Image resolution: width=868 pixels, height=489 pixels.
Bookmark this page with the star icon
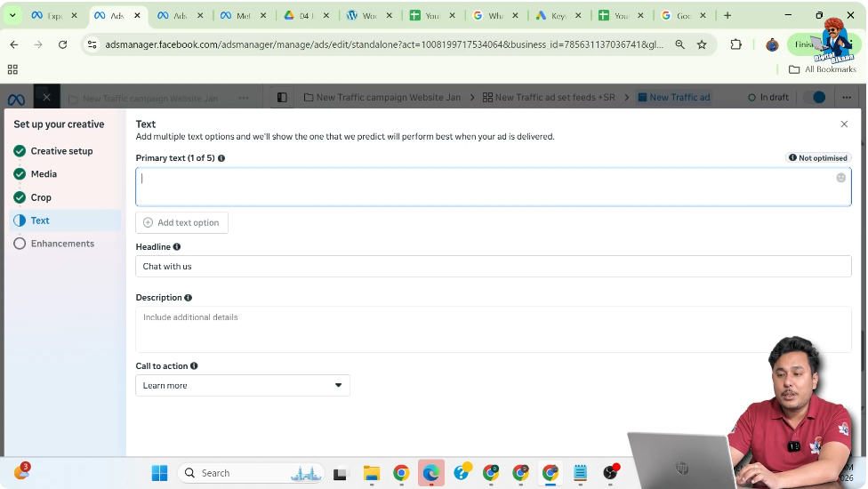coord(702,44)
